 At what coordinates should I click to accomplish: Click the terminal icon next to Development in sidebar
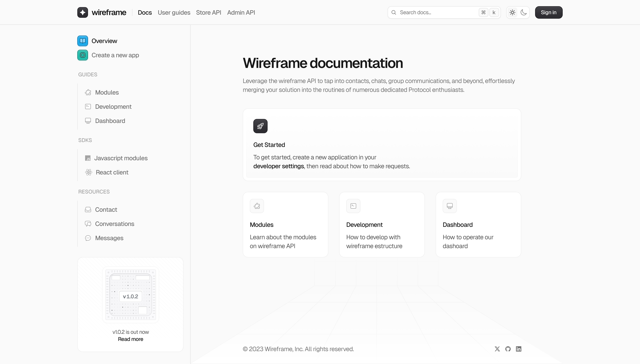point(88,107)
